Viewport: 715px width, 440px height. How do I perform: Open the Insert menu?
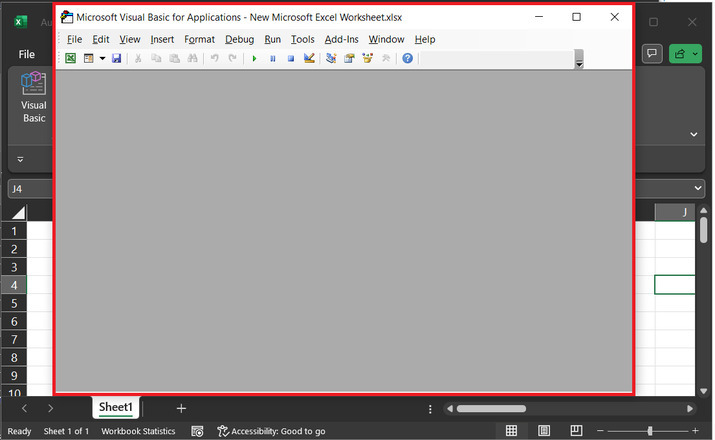pos(162,40)
